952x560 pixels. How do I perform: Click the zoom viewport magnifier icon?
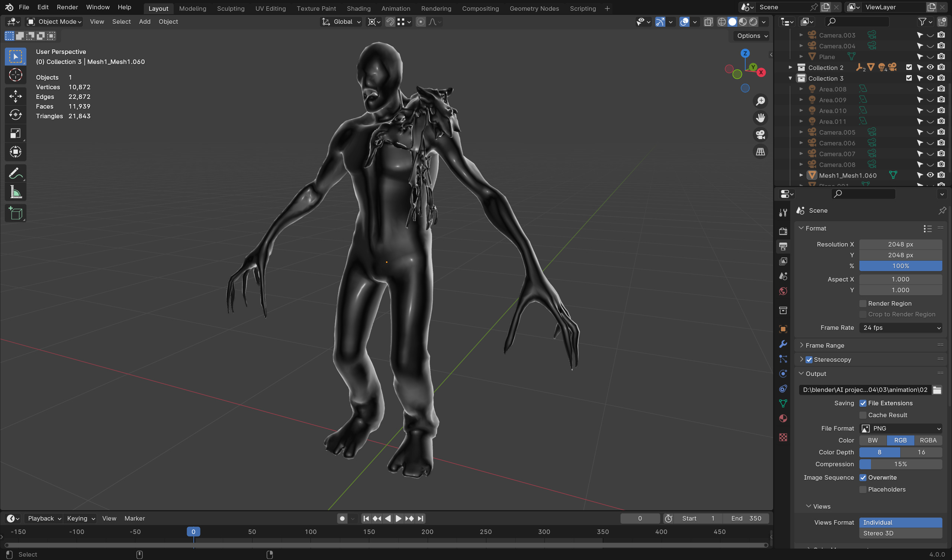760,101
